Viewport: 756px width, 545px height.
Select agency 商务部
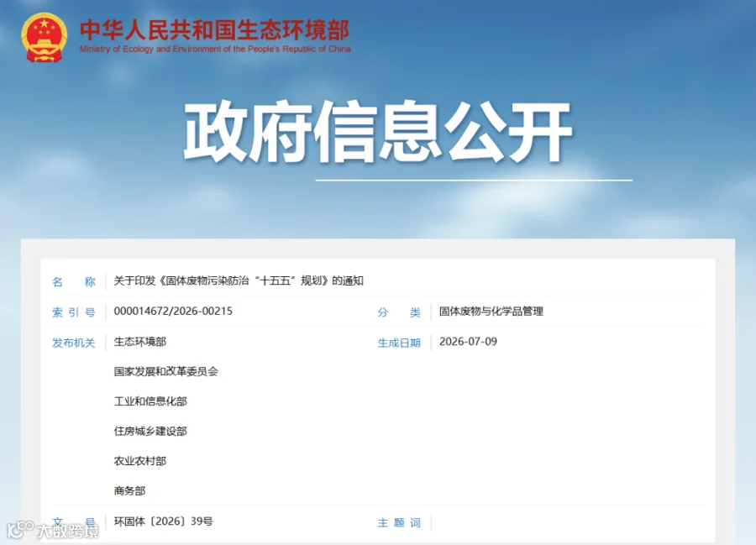[x=129, y=491]
